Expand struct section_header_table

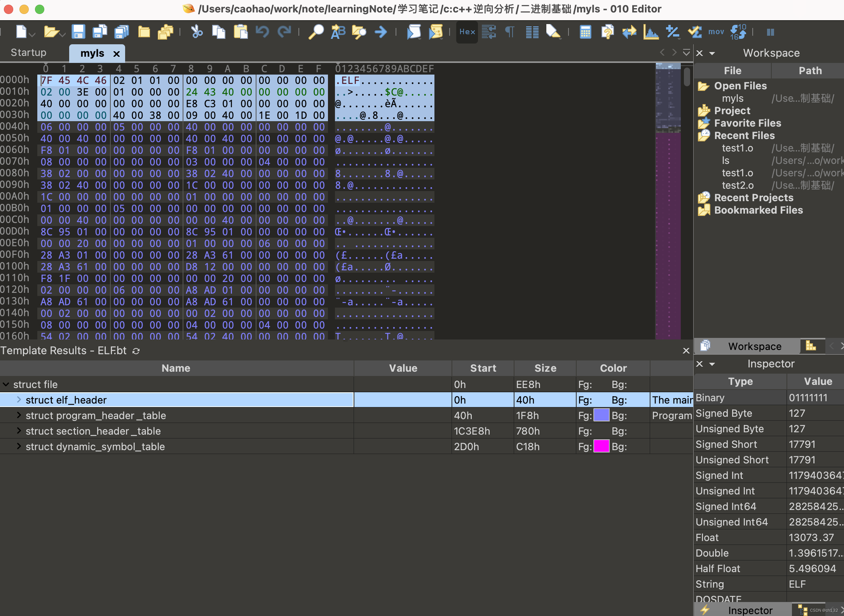19,430
